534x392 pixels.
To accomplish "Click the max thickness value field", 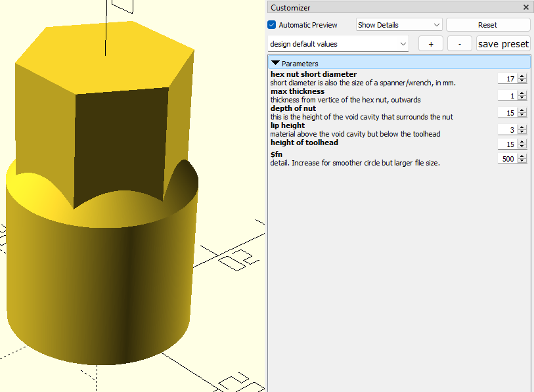I will click(x=507, y=96).
